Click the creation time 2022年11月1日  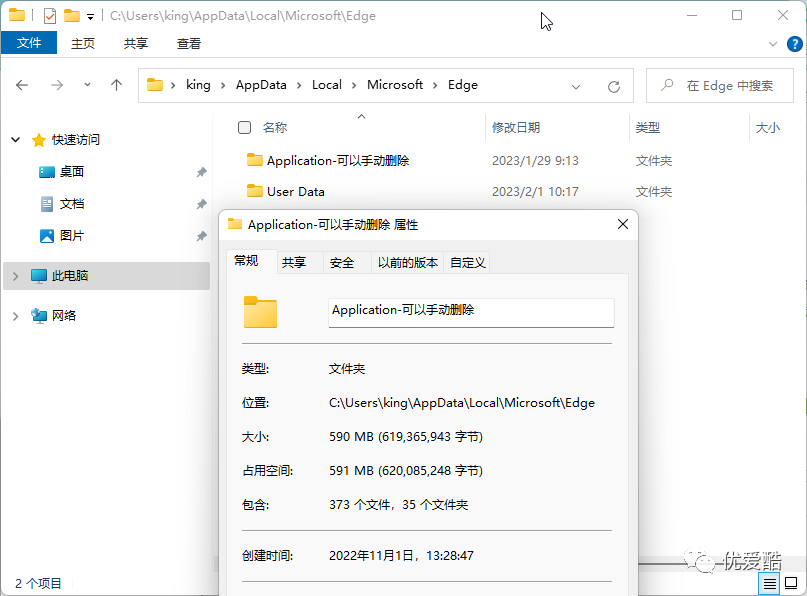(401, 556)
